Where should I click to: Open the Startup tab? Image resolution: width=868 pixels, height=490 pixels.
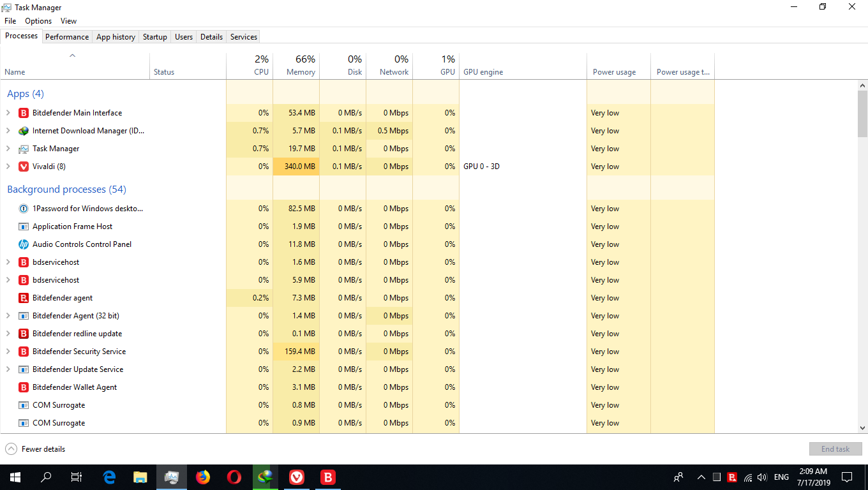[x=154, y=37]
